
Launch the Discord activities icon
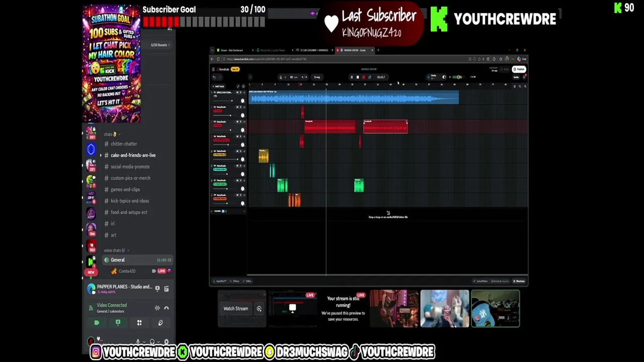pos(139,322)
